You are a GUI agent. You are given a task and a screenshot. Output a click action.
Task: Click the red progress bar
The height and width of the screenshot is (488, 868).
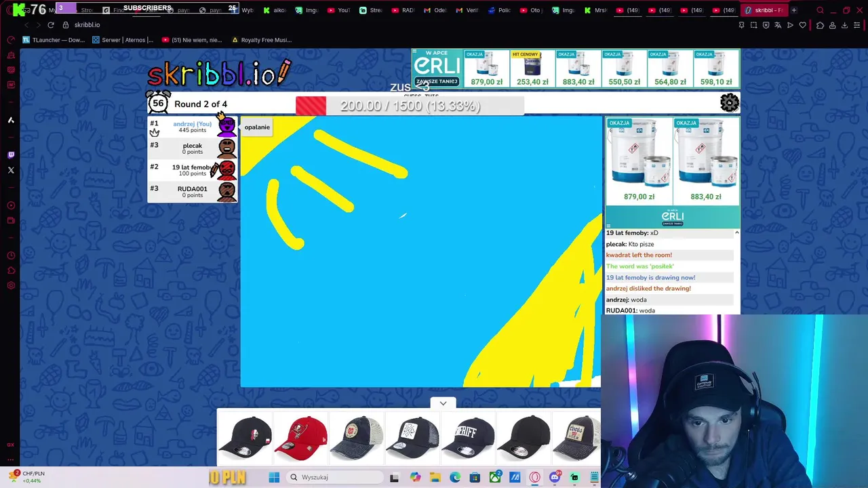311,106
